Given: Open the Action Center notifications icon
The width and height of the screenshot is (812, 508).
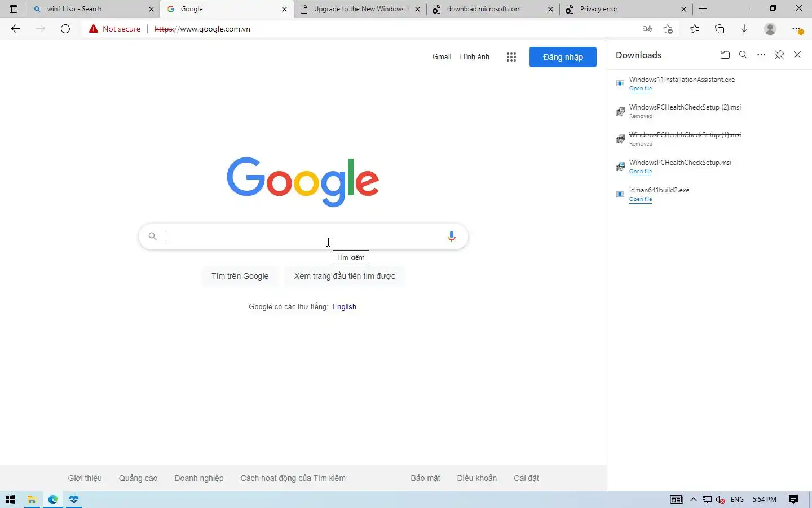Looking at the screenshot, I should (793, 500).
